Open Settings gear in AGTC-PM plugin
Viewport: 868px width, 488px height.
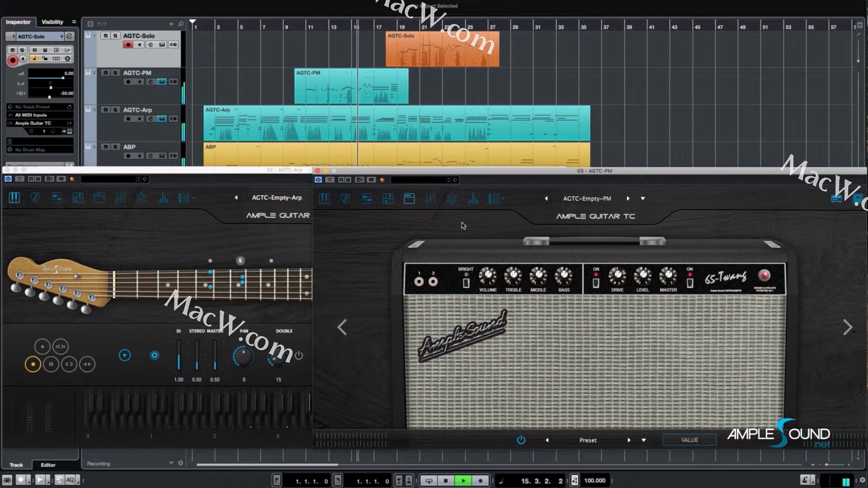(x=452, y=199)
